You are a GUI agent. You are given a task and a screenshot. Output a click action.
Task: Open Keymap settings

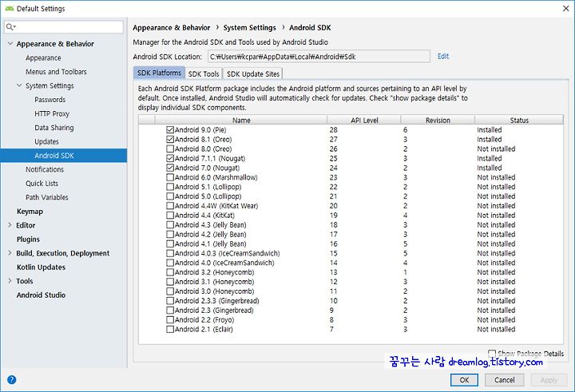[x=30, y=212]
